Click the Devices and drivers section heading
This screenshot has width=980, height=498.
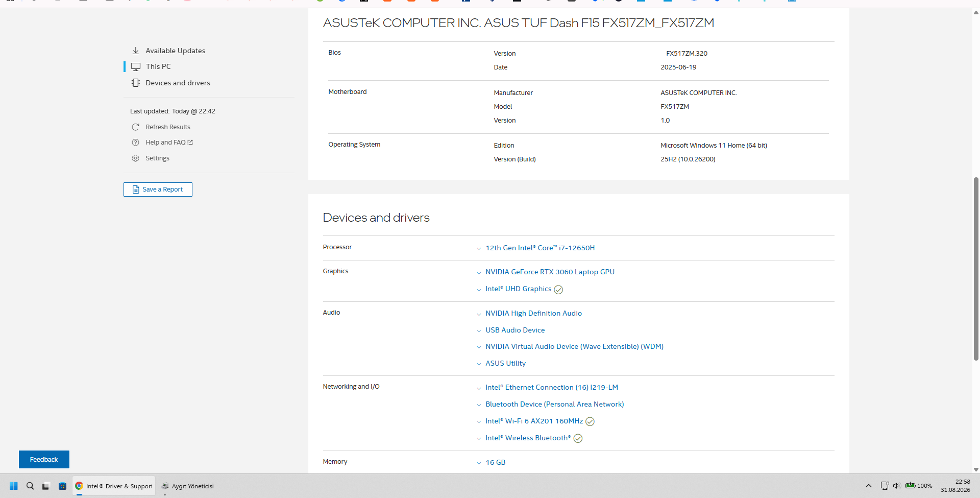pyautogui.click(x=376, y=218)
